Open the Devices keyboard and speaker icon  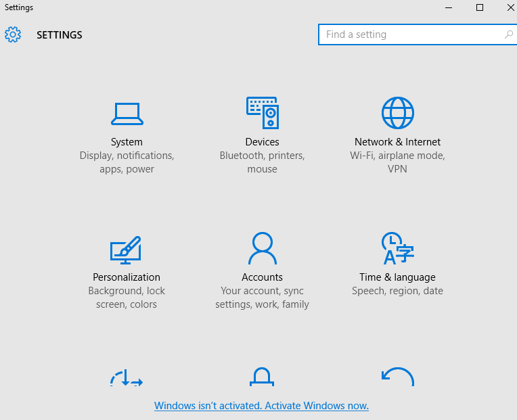pos(263,113)
